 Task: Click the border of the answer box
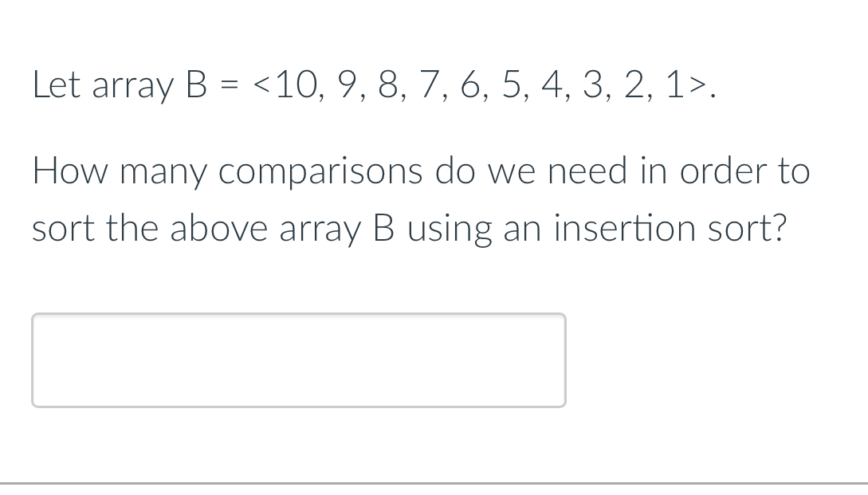click(299, 315)
